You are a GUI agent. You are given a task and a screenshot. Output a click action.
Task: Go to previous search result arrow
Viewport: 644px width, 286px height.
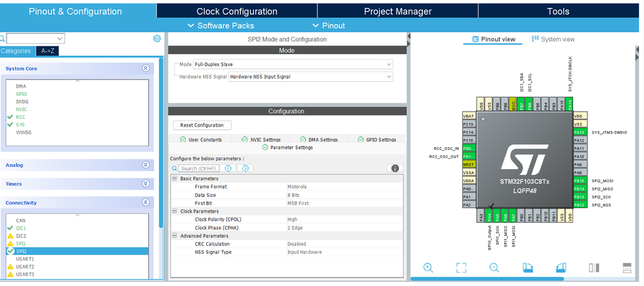[x=228, y=169]
